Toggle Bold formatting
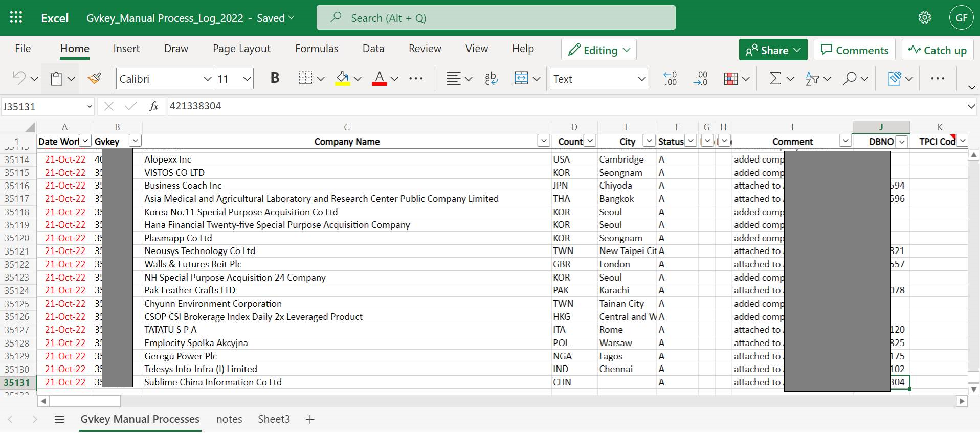The image size is (980, 435). pos(275,78)
